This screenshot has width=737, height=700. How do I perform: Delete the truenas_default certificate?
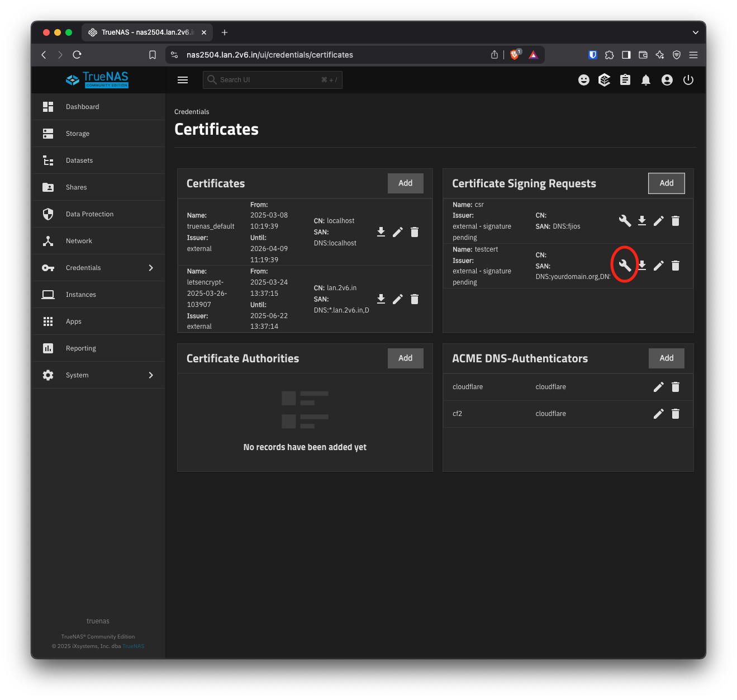(x=415, y=232)
